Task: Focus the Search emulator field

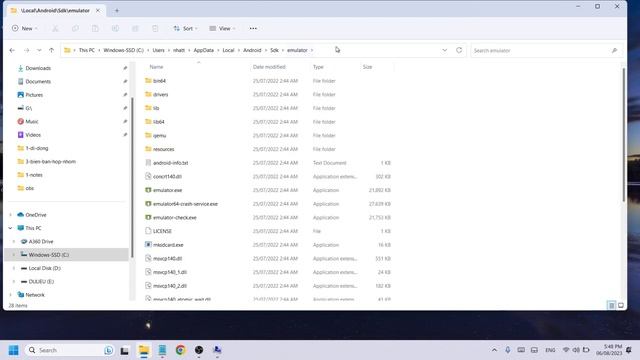Action: tap(546, 50)
